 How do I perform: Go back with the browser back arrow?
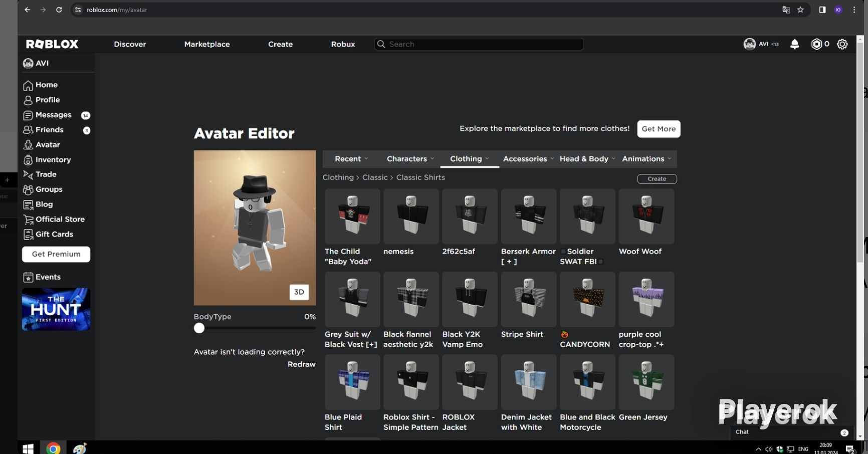point(27,10)
